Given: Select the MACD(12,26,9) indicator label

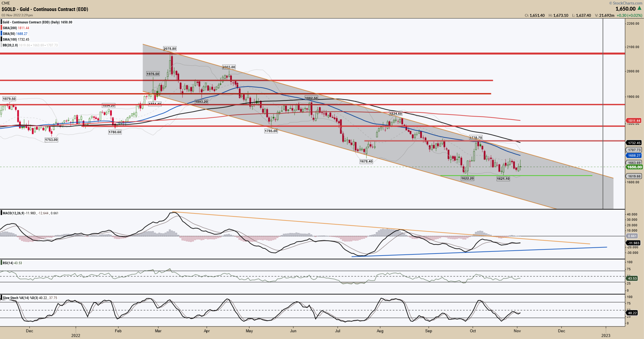Looking at the screenshot, I should click(x=14, y=213).
